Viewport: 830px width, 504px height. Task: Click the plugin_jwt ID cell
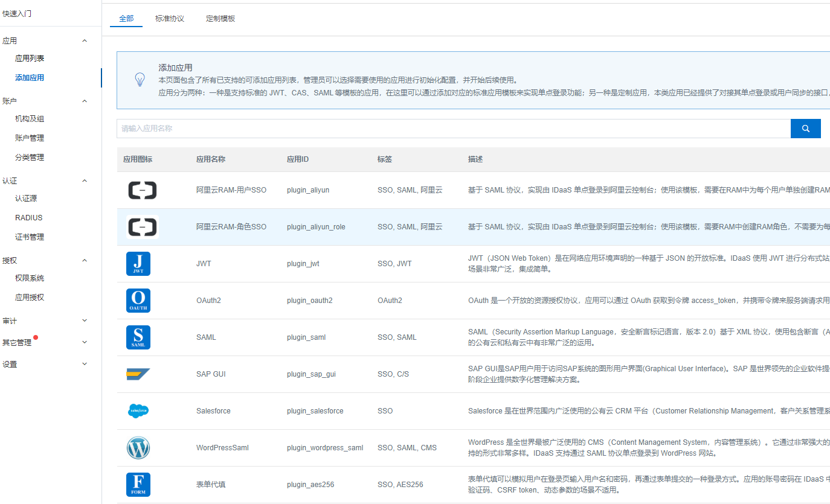303,264
